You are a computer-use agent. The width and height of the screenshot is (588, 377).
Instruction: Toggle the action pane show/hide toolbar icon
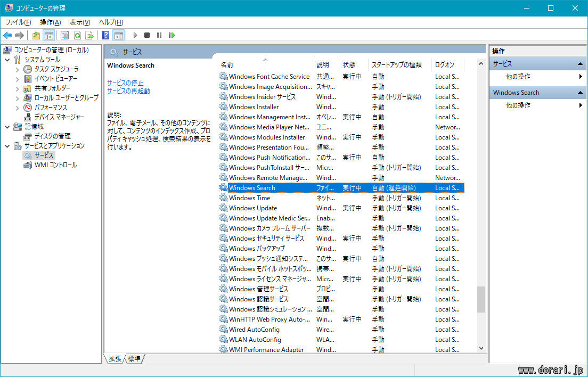click(x=118, y=35)
